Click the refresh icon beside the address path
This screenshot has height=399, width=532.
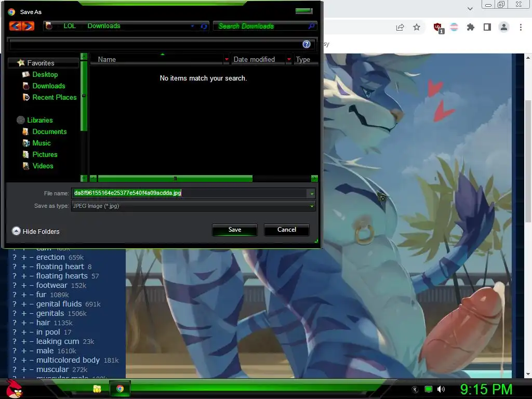pyautogui.click(x=204, y=26)
